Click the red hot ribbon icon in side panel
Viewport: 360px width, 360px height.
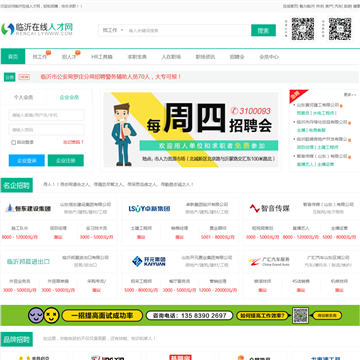tap(298, 96)
